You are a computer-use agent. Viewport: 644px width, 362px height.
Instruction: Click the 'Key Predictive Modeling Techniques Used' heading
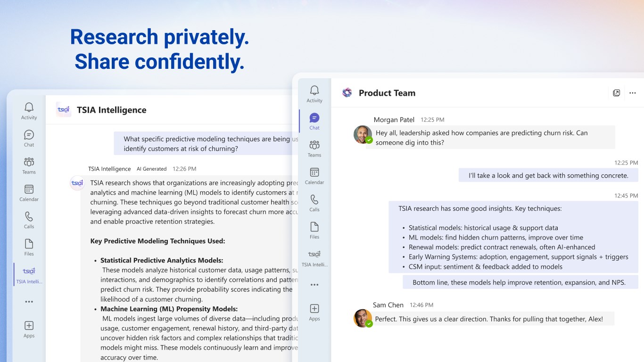(158, 241)
